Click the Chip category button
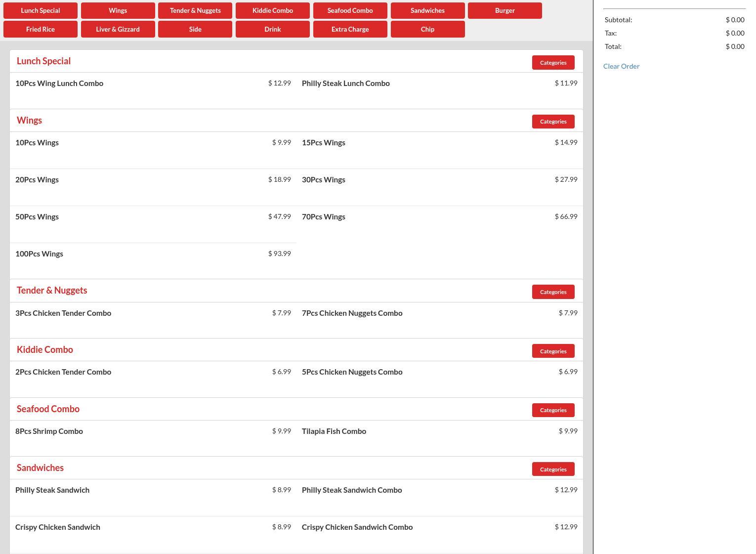The height and width of the screenshot is (554, 756). 427,29
